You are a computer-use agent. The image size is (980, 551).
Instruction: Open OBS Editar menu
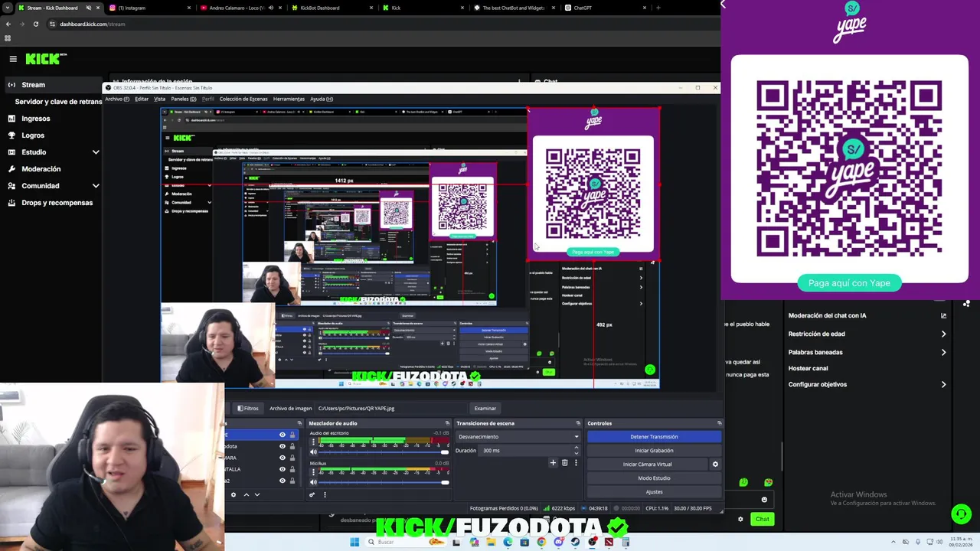tap(142, 99)
